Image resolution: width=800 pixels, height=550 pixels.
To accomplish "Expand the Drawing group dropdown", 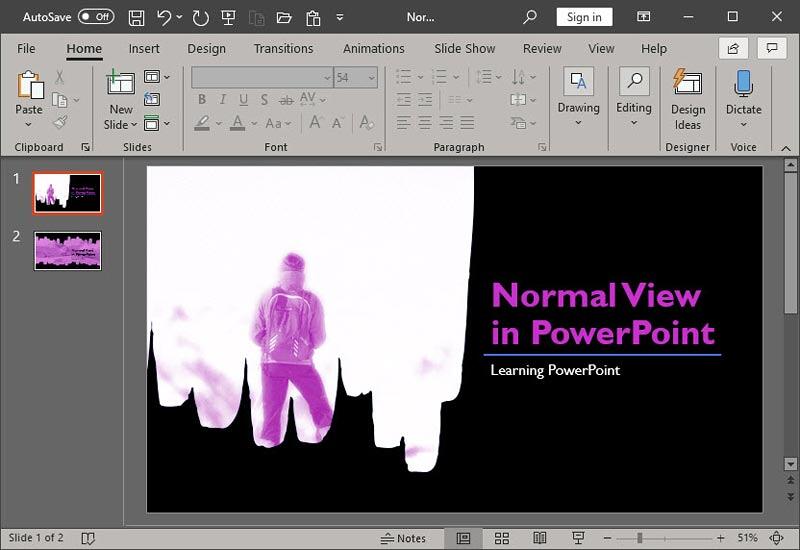I will (578, 122).
